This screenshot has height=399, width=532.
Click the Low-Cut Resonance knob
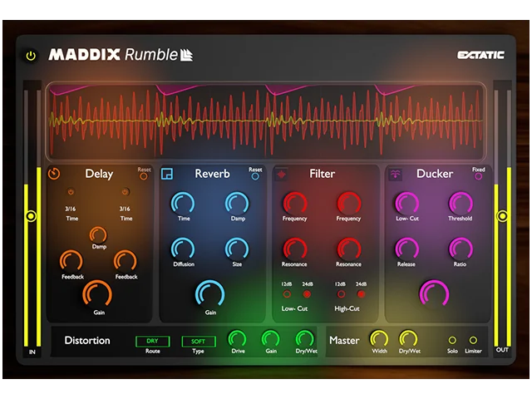point(295,249)
